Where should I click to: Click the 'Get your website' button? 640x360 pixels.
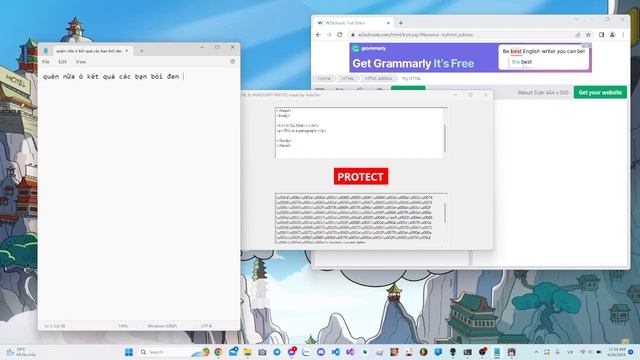tap(600, 92)
